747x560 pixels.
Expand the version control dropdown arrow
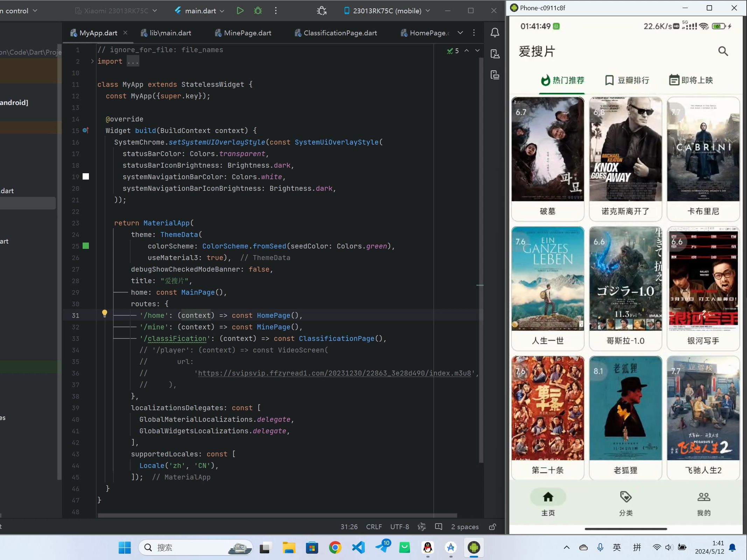35,11
